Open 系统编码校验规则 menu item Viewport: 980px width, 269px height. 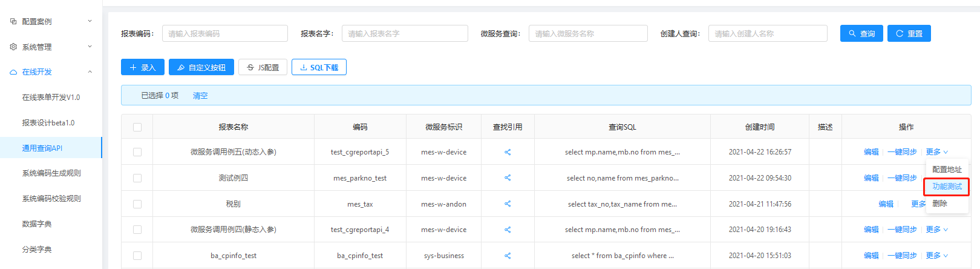51,199
